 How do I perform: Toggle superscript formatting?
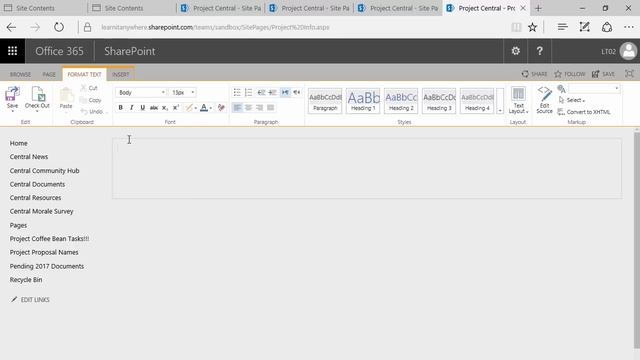176,108
